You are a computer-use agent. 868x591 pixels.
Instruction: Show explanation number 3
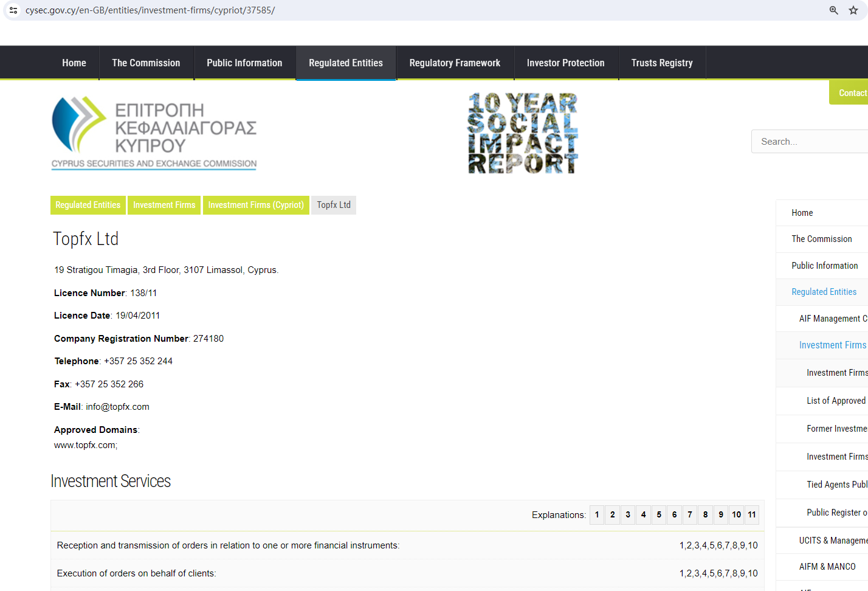[628, 515]
